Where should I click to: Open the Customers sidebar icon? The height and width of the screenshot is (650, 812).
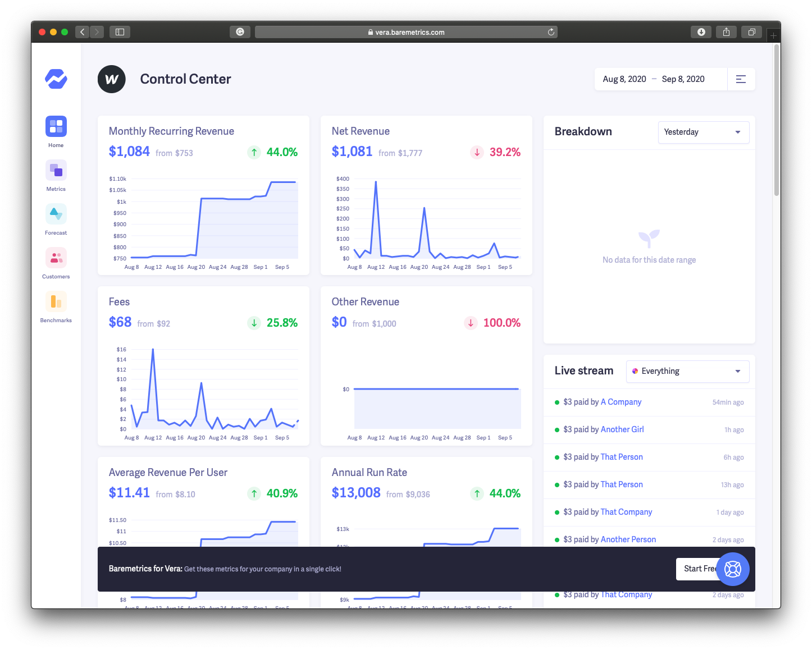click(x=56, y=258)
